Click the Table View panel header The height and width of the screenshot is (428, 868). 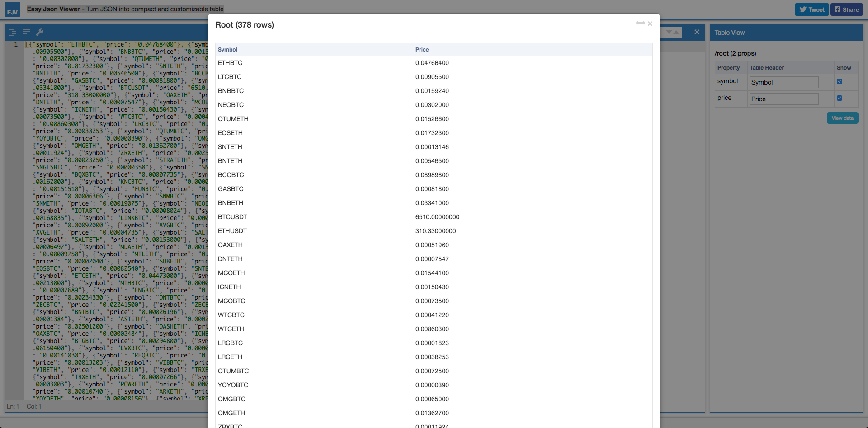[x=786, y=33]
